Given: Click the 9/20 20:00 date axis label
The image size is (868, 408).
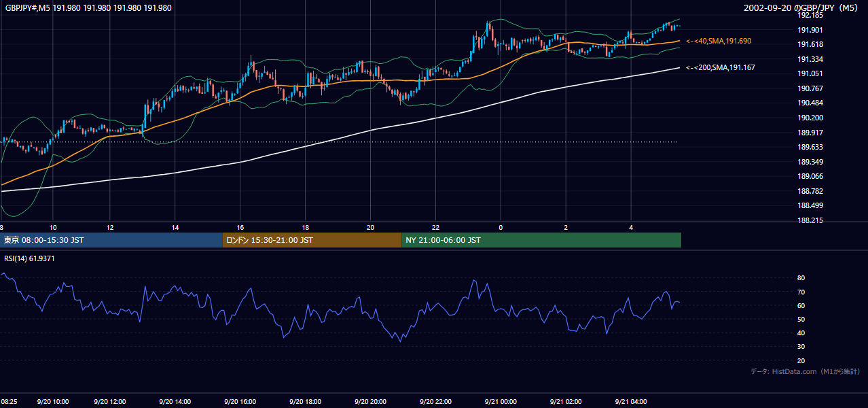Looking at the screenshot, I should coord(370,402).
